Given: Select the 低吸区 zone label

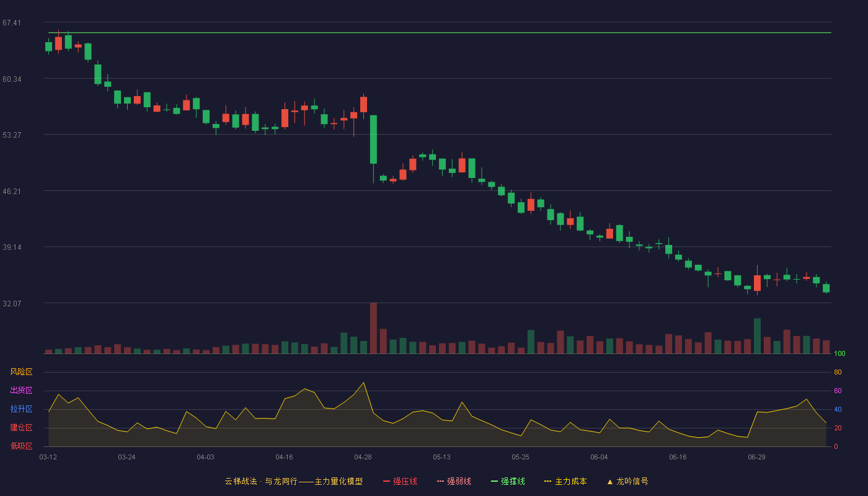Looking at the screenshot, I should (21, 445).
